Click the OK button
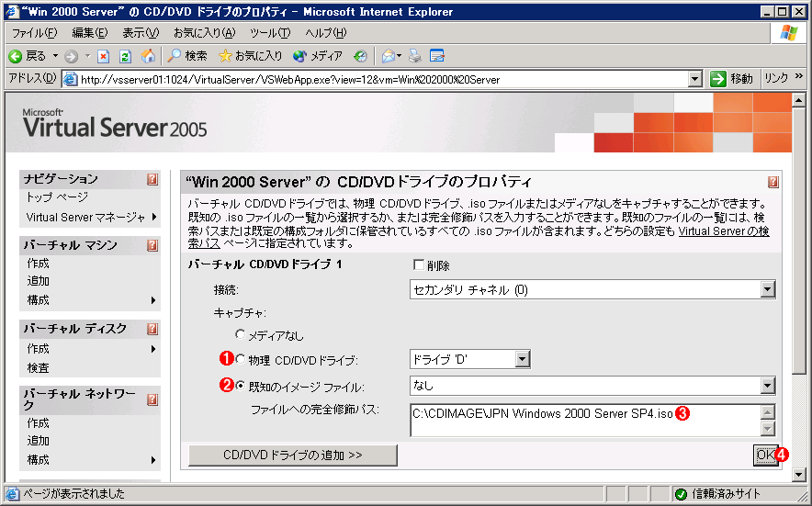The height and width of the screenshot is (506, 812). pos(765,455)
